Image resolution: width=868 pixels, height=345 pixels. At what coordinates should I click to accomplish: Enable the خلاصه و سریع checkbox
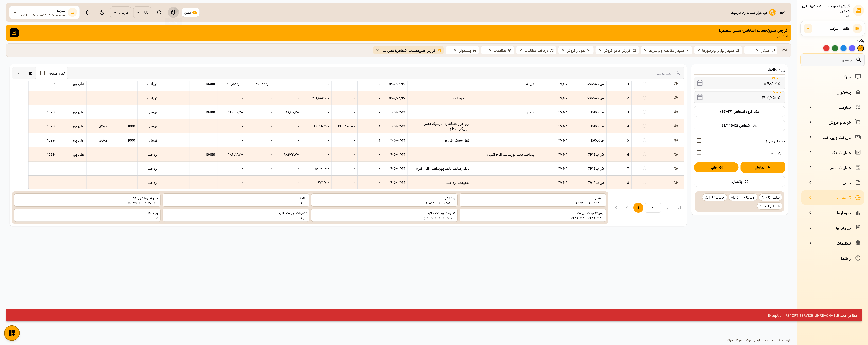tap(699, 141)
